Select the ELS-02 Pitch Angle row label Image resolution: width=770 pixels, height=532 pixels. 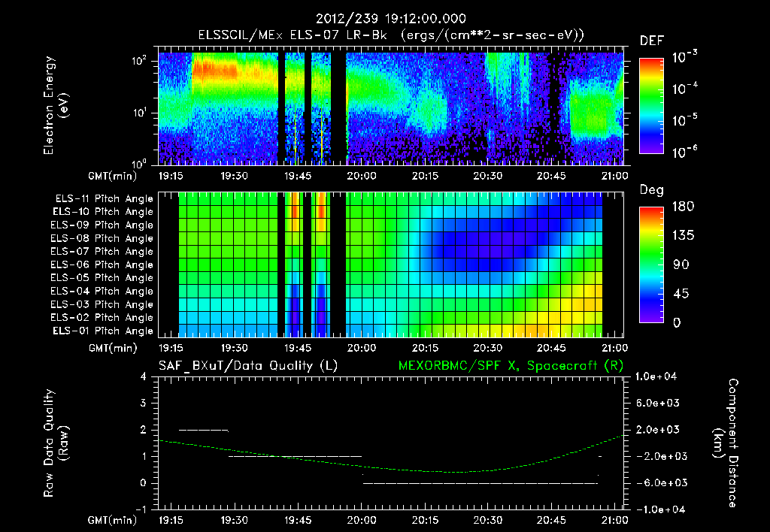[x=102, y=318]
